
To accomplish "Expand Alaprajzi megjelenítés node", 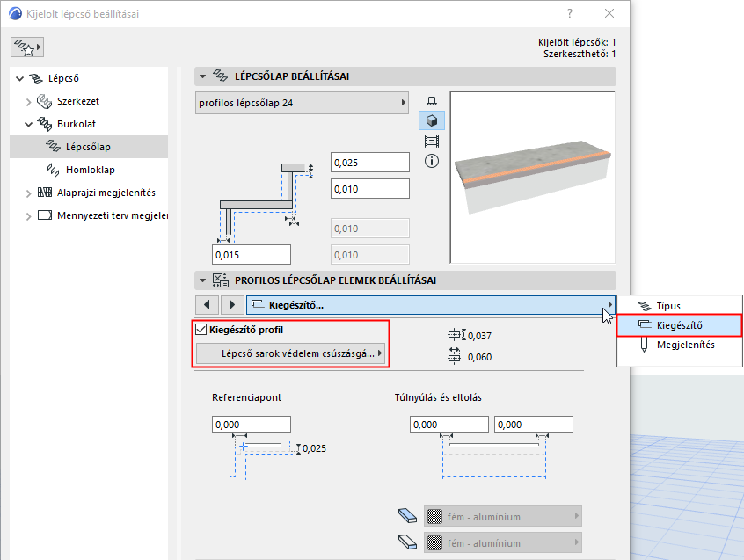I will [x=28, y=193].
